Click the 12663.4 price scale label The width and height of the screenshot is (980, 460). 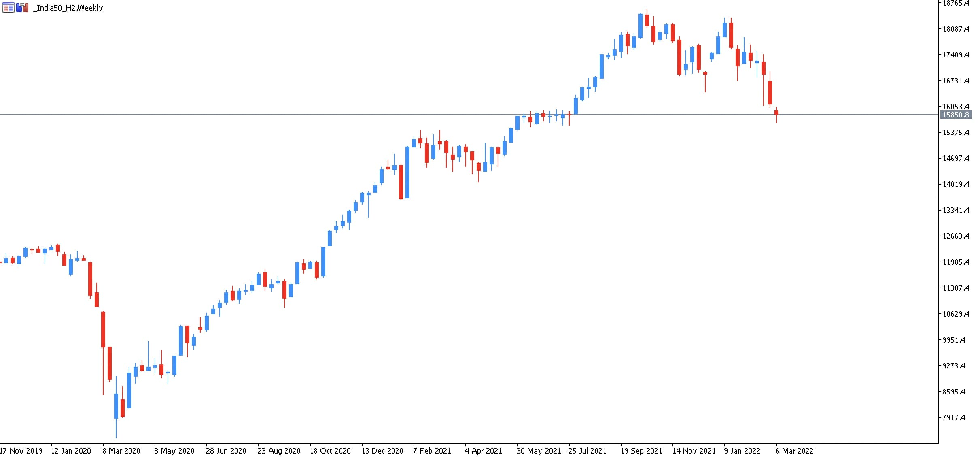coord(956,236)
